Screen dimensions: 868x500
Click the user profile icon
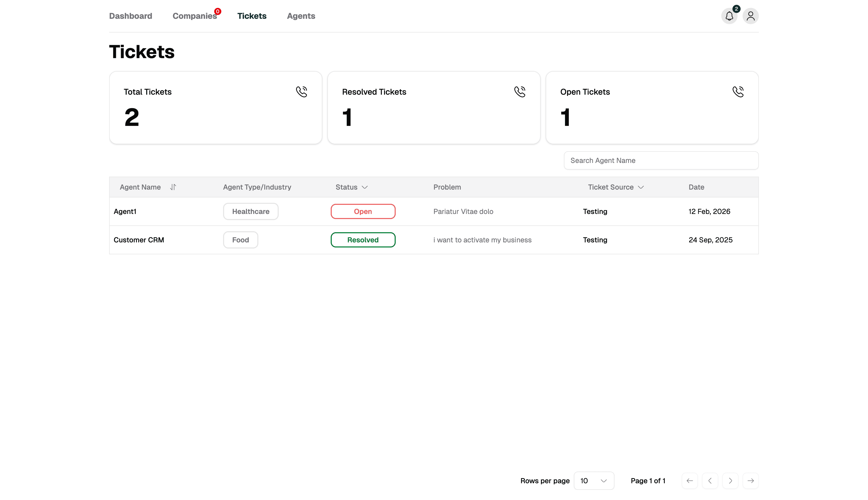pos(750,16)
